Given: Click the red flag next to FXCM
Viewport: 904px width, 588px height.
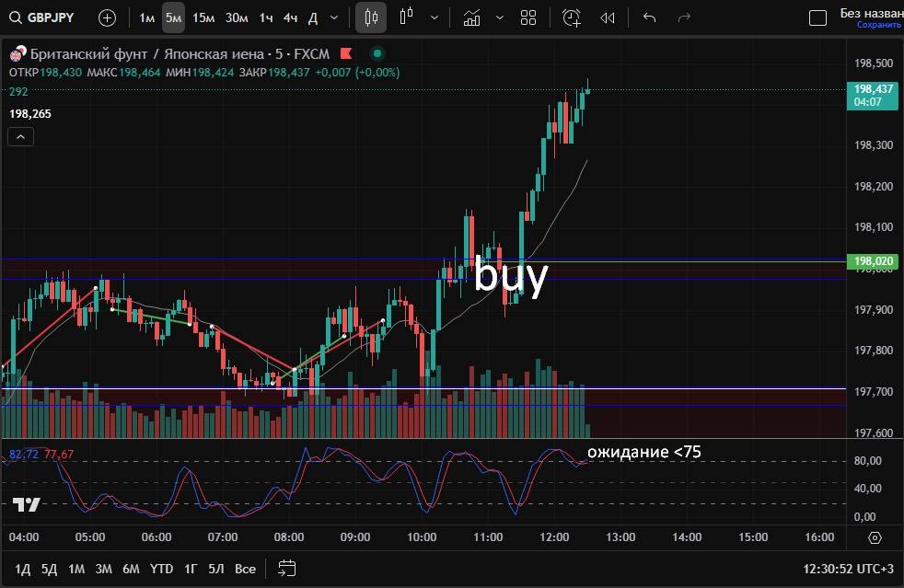Looking at the screenshot, I should tap(347, 53).
